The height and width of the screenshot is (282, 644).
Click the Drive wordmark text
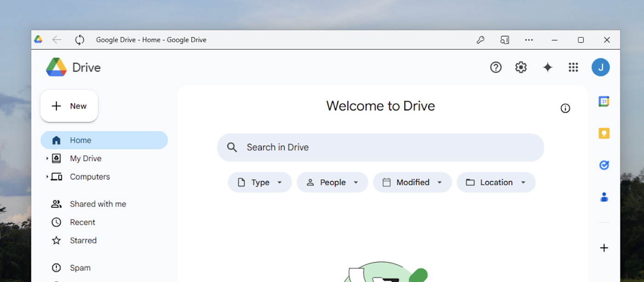point(86,68)
